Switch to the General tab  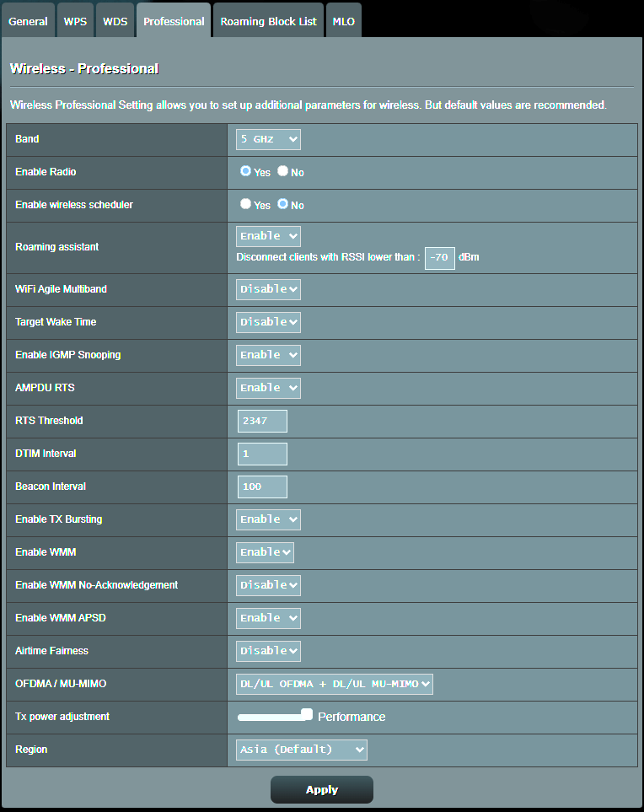[28, 21]
